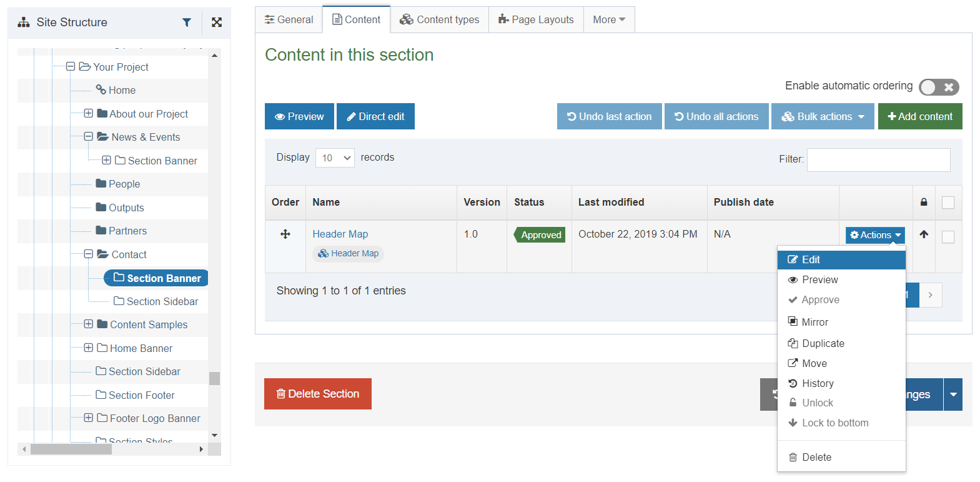Click the up arrow icon in Header Map row
The width and height of the screenshot is (980, 482).
(924, 234)
